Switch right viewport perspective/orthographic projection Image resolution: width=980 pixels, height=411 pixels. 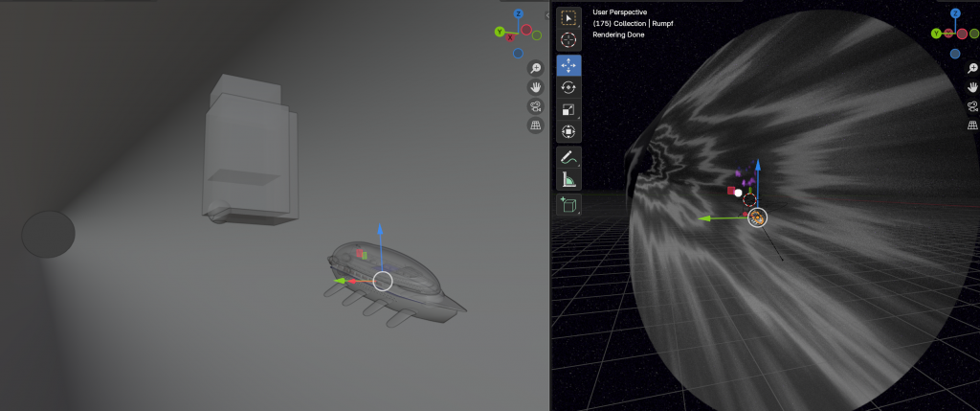click(x=973, y=126)
